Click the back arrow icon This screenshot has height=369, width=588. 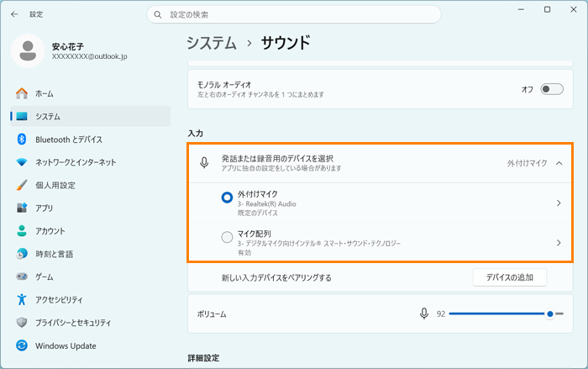click(x=14, y=14)
